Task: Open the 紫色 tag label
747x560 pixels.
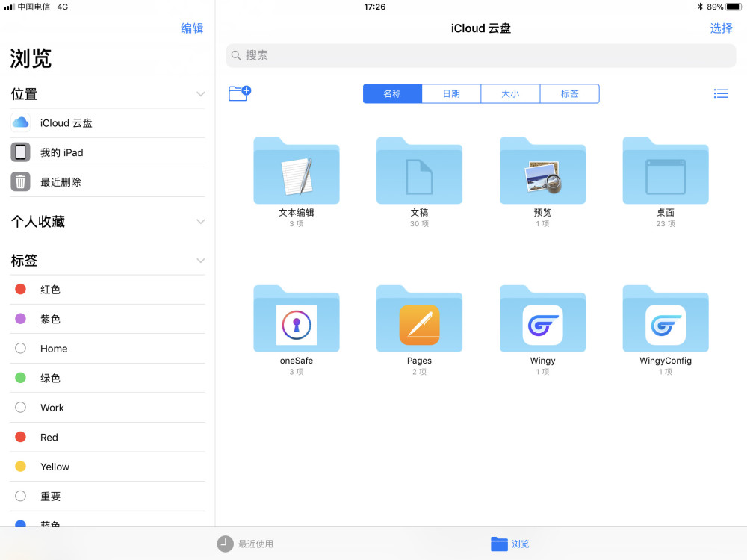Action: click(x=50, y=319)
